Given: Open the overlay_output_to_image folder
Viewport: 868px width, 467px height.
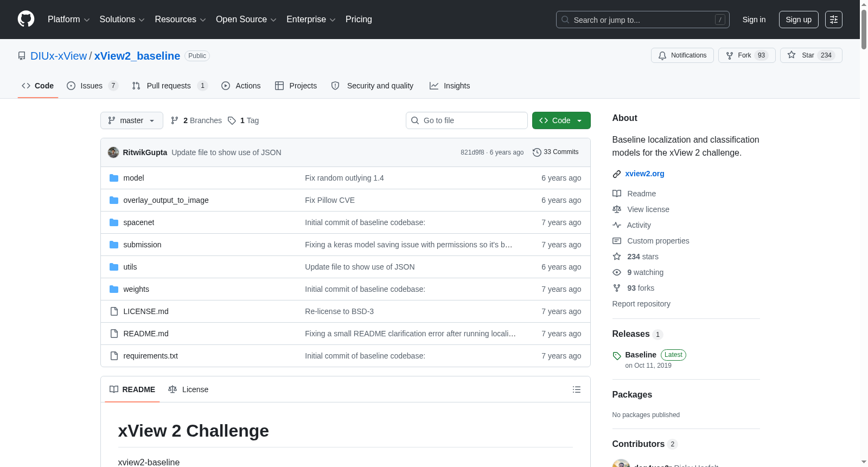Looking at the screenshot, I should 166,200.
